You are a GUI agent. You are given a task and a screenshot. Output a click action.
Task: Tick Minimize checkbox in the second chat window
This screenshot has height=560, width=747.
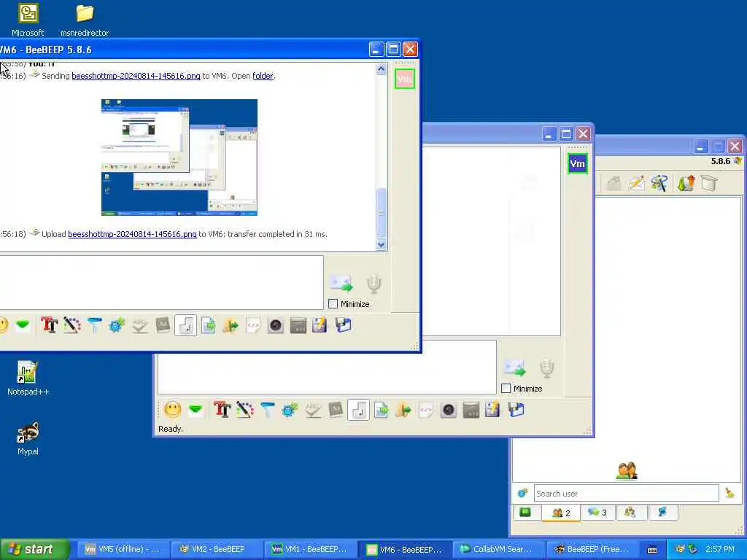[x=506, y=389]
